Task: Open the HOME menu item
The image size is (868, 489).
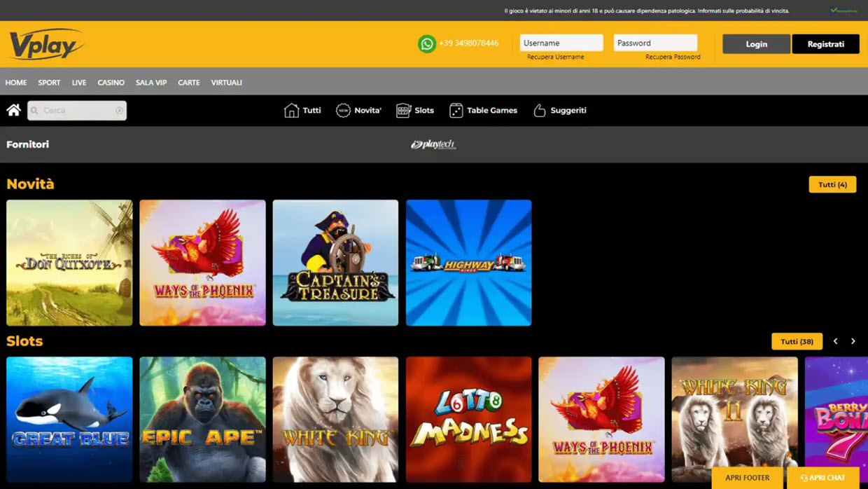Action: pos(16,83)
